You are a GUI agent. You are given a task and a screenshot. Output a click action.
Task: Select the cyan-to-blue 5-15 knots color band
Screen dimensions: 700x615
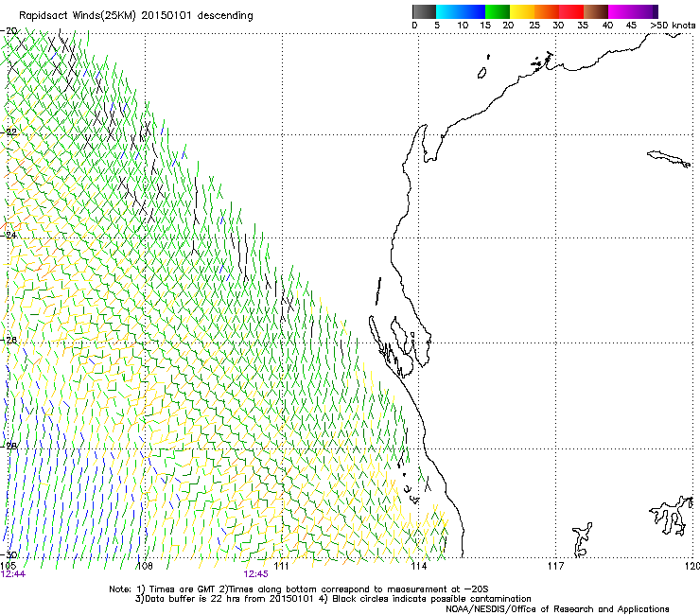tap(461, 11)
